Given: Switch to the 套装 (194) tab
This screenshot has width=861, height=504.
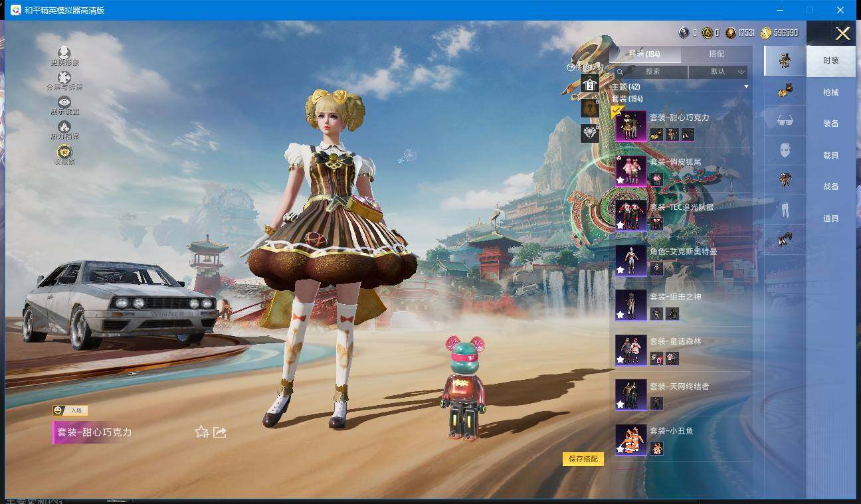Looking at the screenshot, I should point(644,54).
